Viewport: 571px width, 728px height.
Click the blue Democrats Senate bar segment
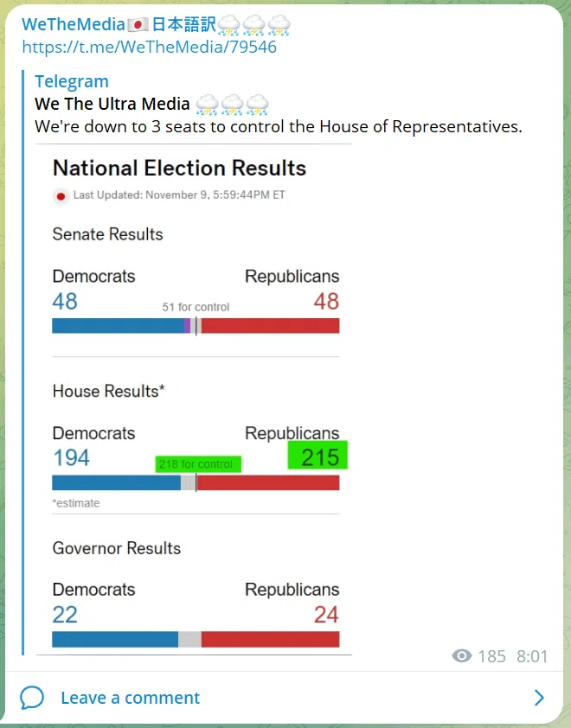point(118,326)
